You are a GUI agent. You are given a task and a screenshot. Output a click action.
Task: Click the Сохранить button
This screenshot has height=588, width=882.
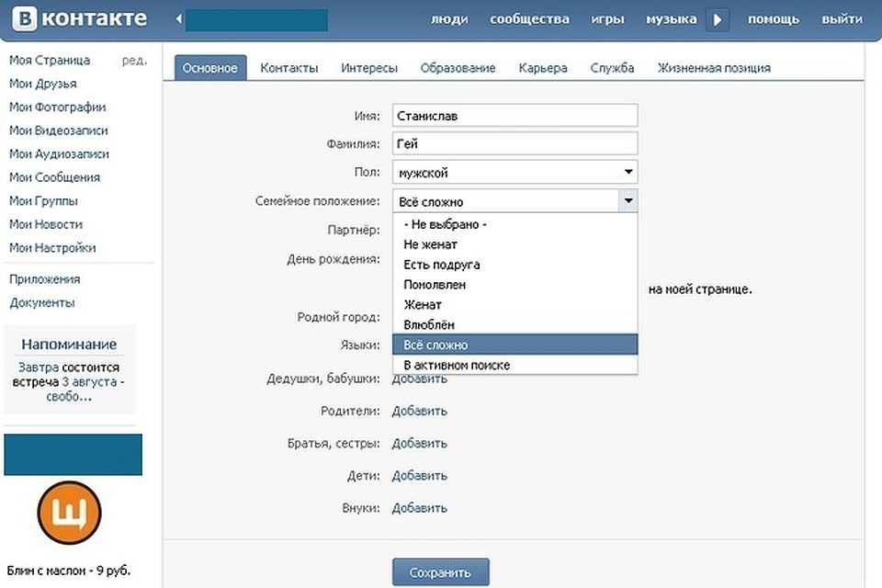coord(441,572)
